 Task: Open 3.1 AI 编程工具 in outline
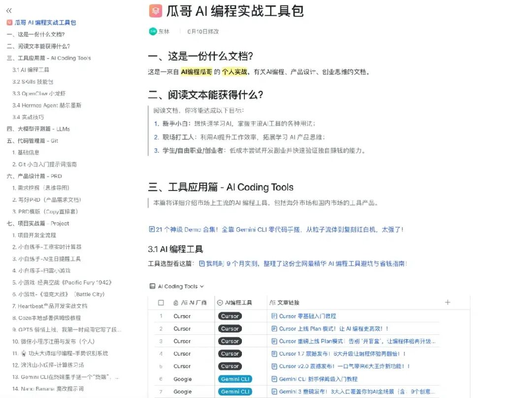[31, 70]
